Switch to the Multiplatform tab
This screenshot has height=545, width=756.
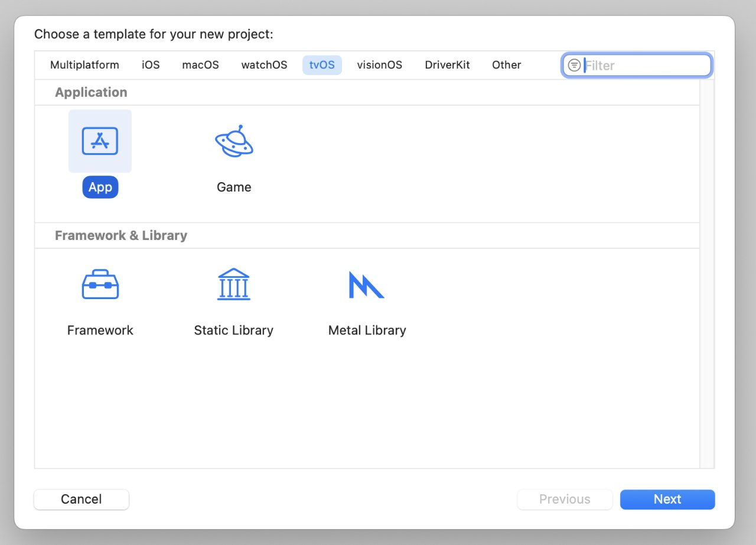[x=84, y=65]
